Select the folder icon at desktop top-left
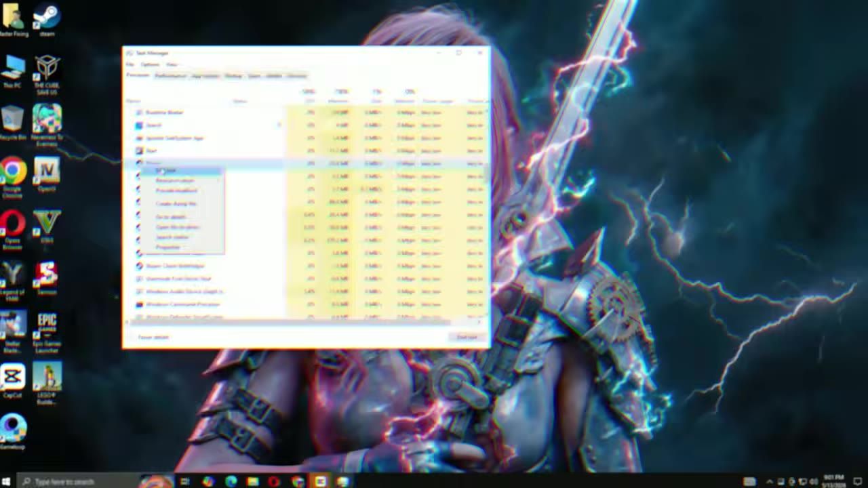Image resolution: width=868 pixels, height=488 pixels. [x=13, y=19]
